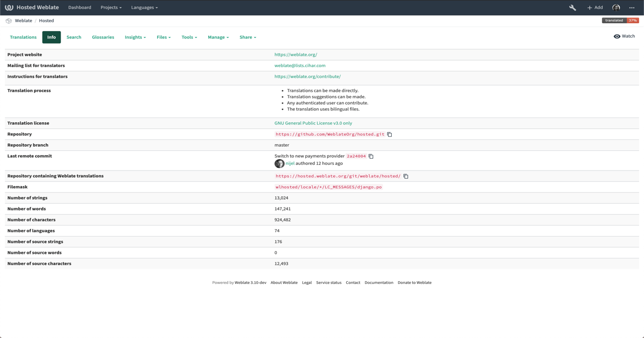Expand the Projects dropdown
Viewport: 644px width, 338px height.
pyautogui.click(x=111, y=8)
